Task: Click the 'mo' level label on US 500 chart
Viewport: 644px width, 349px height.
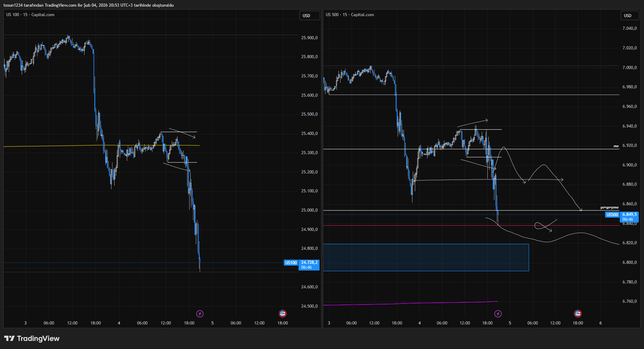Action: pos(616,146)
